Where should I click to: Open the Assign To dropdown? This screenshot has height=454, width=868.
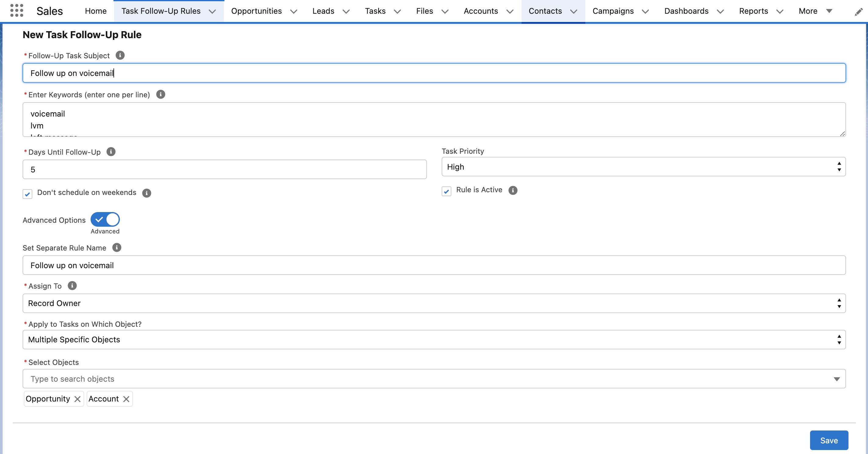pyautogui.click(x=434, y=303)
